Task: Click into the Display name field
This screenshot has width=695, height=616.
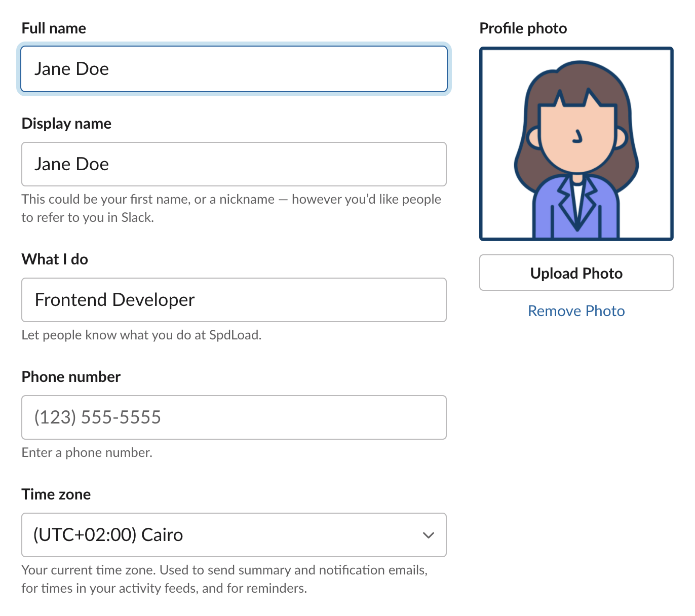Action: (x=234, y=164)
